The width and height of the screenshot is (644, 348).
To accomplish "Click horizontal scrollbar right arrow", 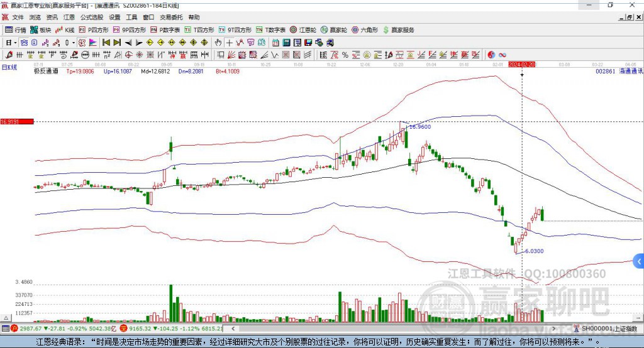I will 553,329.
